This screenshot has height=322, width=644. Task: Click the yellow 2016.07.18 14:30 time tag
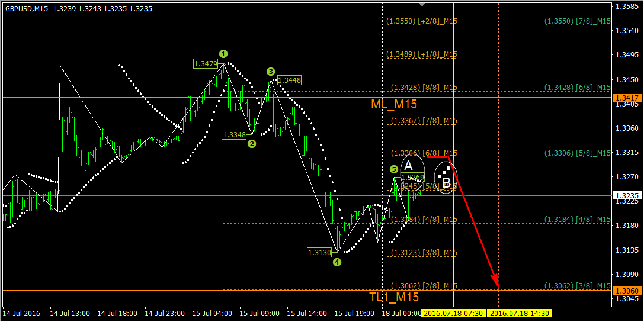520,314
